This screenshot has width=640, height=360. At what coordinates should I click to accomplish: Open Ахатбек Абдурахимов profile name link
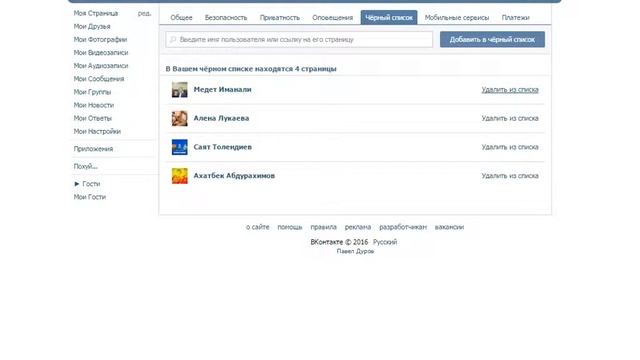(234, 176)
